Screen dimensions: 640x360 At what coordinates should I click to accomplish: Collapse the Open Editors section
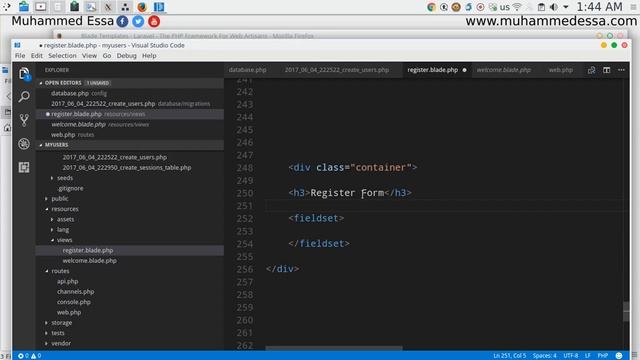click(41, 83)
